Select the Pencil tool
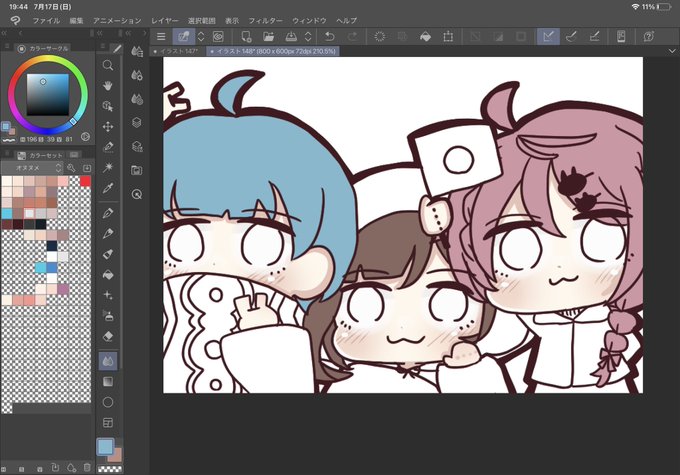This screenshot has width=680, height=475. click(x=108, y=233)
